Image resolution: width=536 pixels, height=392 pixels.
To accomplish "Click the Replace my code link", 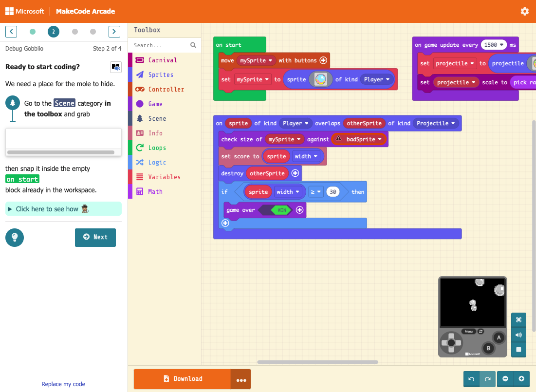I will point(63,384).
